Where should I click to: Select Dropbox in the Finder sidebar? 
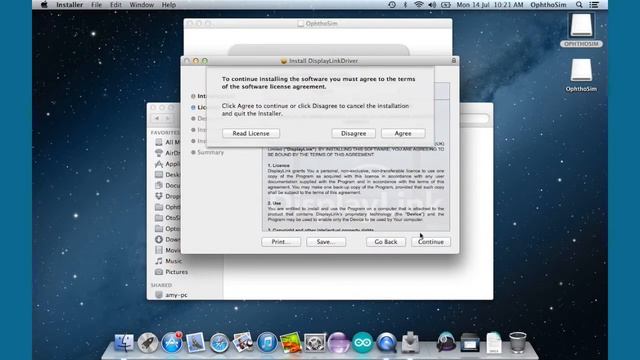tap(167, 196)
